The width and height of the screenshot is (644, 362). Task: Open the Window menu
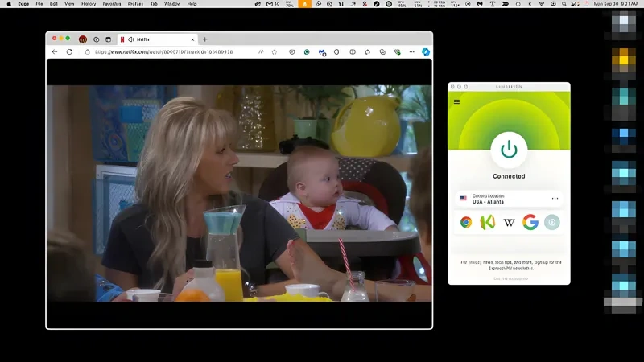[172, 4]
